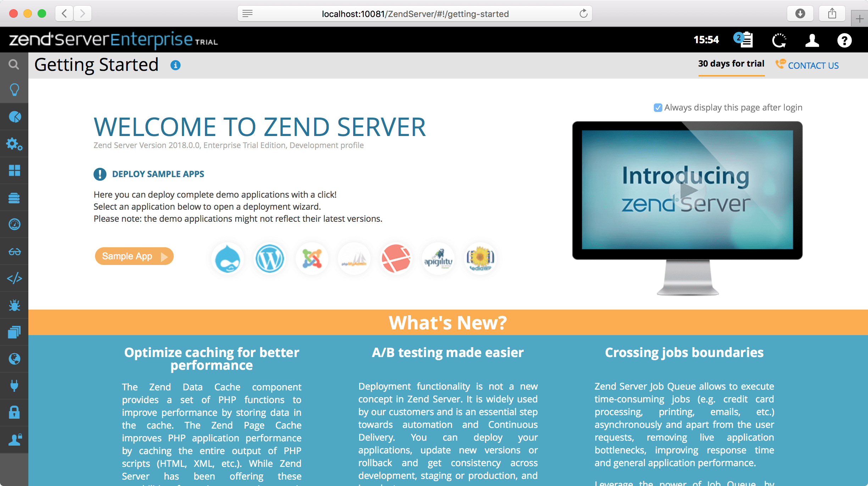Deploy the MediaWiki sunflower app icon

click(x=480, y=259)
